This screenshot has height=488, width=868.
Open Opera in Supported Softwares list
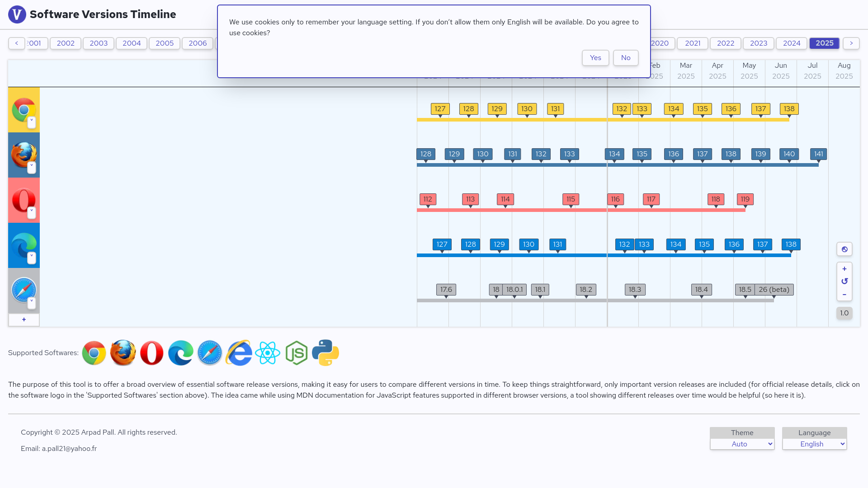point(152,353)
